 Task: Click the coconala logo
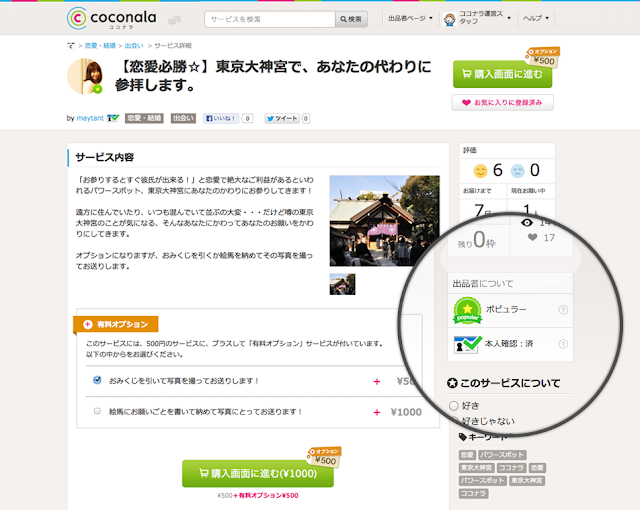pyautogui.click(x=111, y=18)
